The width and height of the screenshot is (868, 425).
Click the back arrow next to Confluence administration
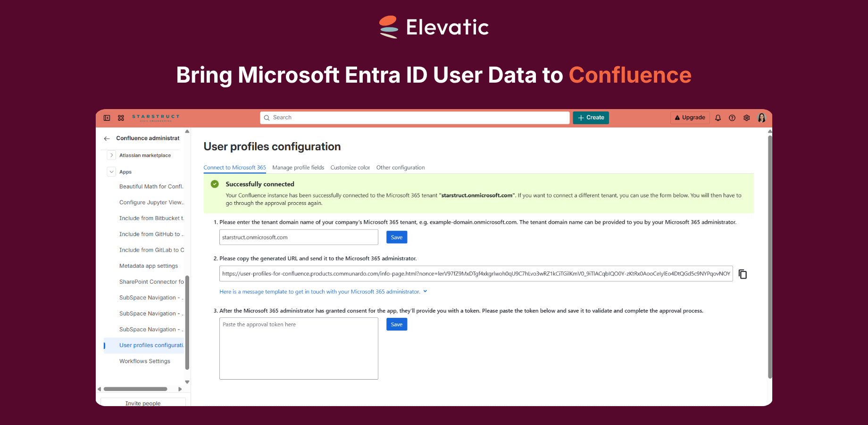pos(107,138)
